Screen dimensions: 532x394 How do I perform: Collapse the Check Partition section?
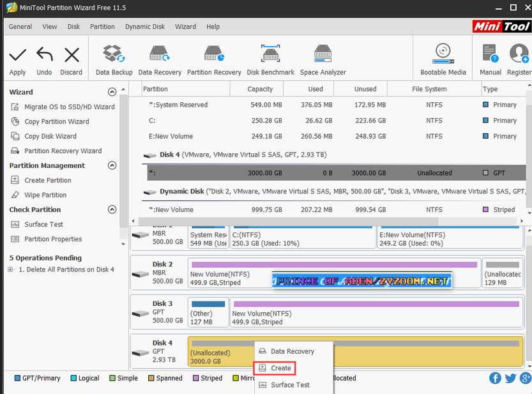(112, 209)
